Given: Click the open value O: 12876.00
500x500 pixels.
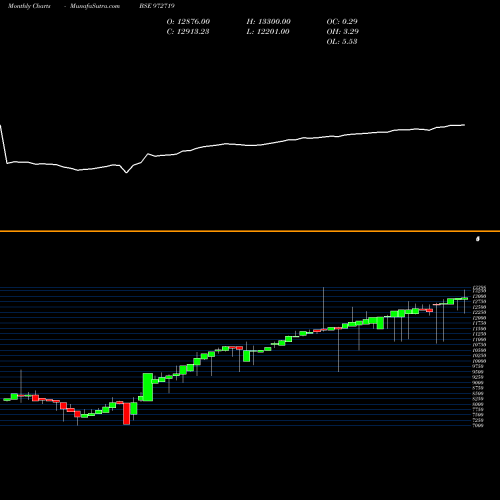Looking at the screenshot, I should click(x=188, y=22).
